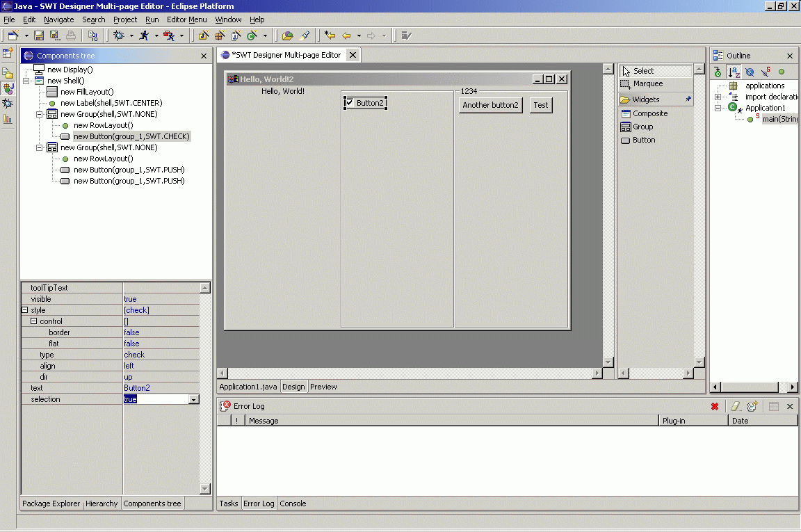
Task: Click the 'Another button2' button on the canvas
Action: (490, 105)
